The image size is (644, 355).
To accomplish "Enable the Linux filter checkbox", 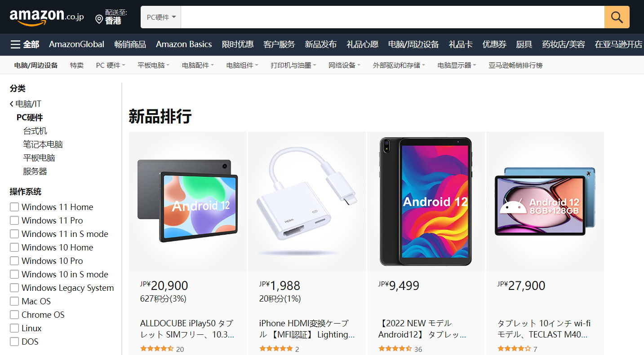I will pyautogui.click(x=14, y=328).
